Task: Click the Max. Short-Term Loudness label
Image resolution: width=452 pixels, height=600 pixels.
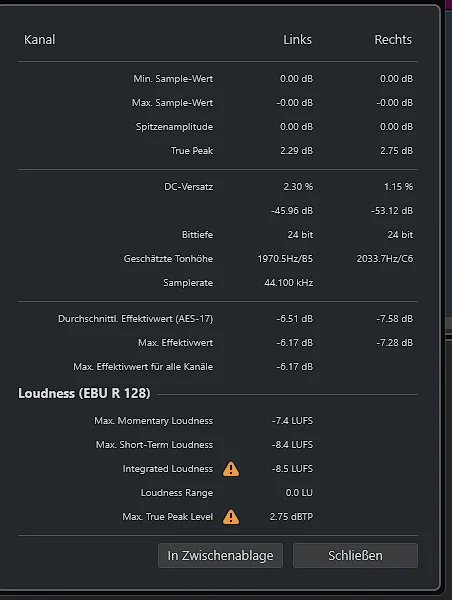Action: click(154, 445)
